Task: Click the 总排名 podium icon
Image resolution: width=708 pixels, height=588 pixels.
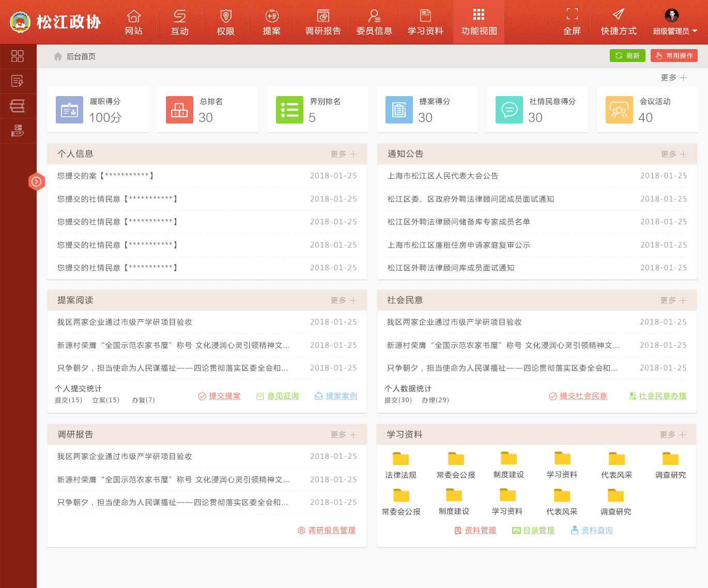Action: point(179,110)
